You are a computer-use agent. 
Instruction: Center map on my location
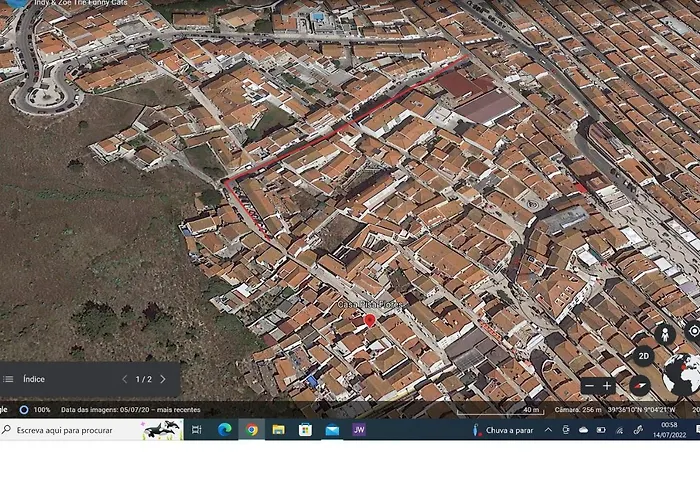[x=694, y=331]
